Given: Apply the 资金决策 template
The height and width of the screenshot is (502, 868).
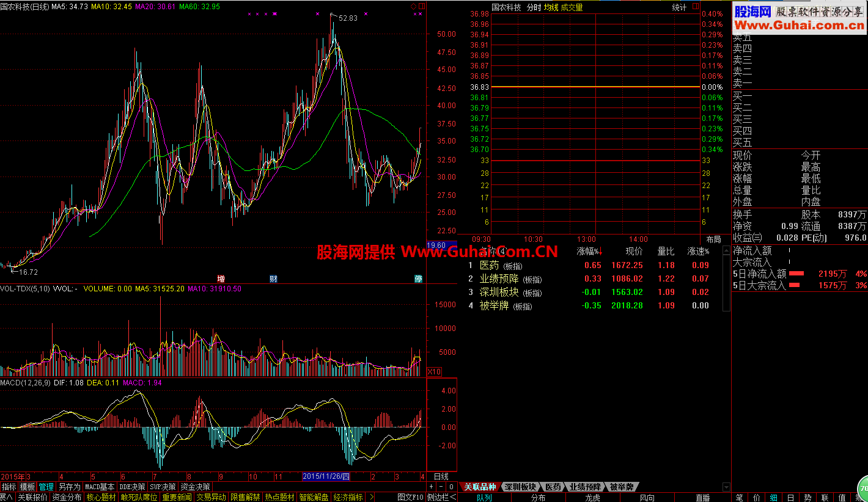Looking at the screenshot, I should click(196, 487).
